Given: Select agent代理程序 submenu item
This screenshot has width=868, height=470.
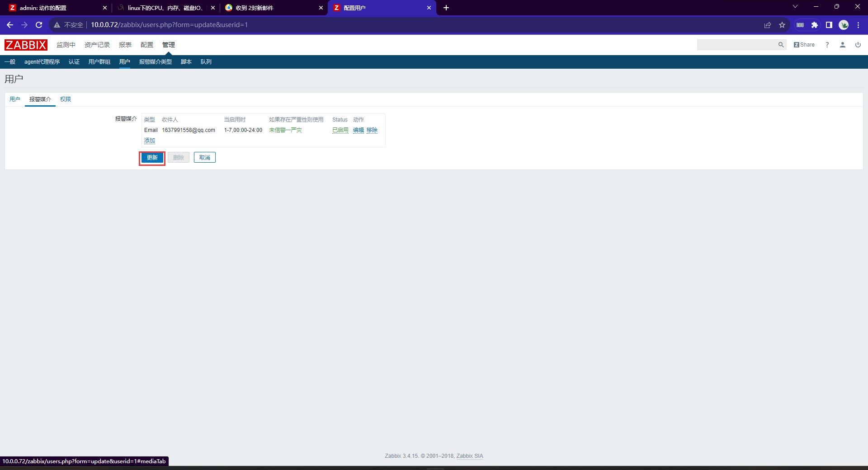Looking at the screenshot, I should click(x=42, y=62).
